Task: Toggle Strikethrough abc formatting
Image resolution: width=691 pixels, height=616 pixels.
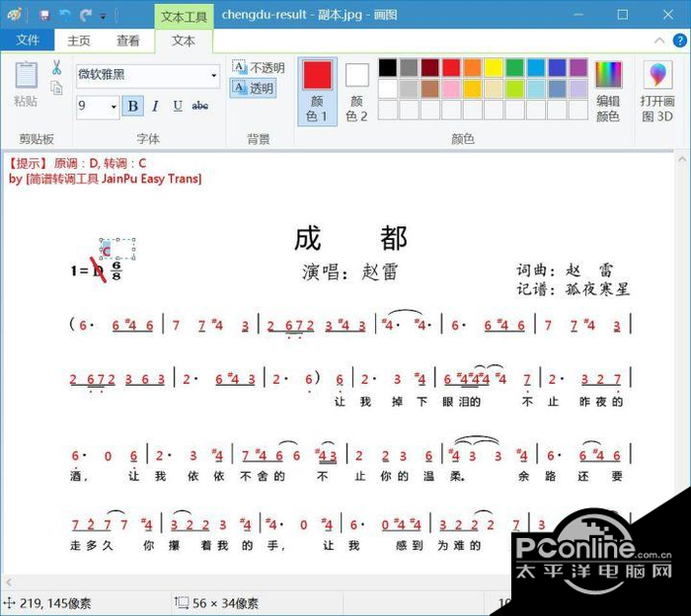Action: coord(200,106)
